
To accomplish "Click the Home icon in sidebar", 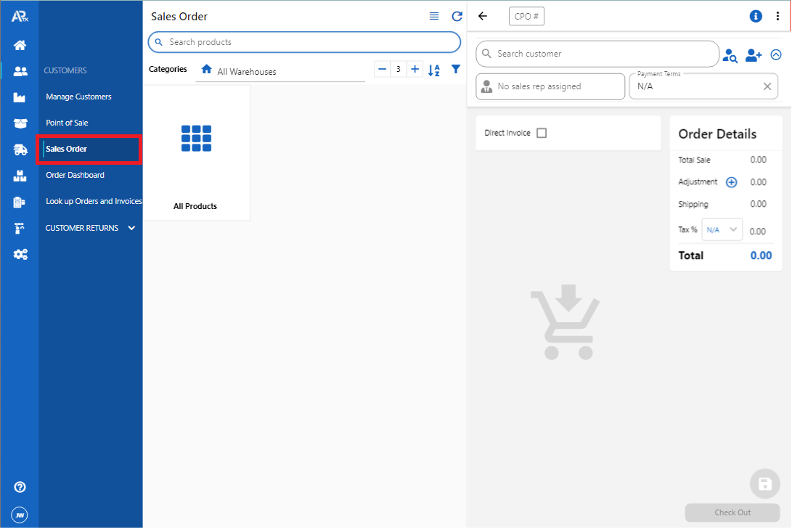I will click(x=20, y=46).
